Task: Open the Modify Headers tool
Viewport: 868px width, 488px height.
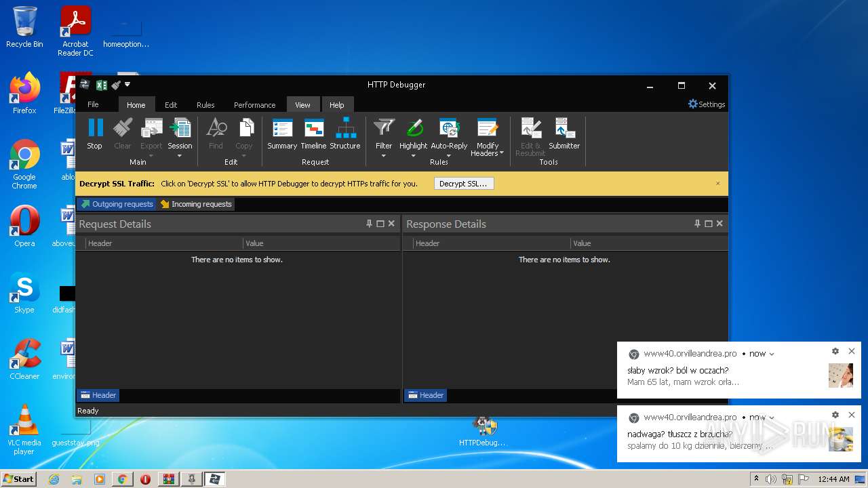Action: [488, 136]
